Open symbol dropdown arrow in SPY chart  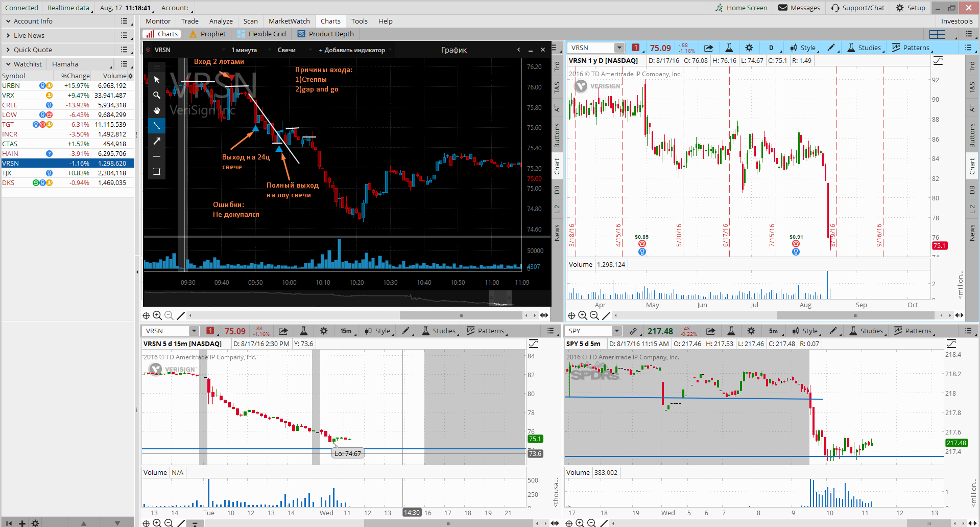(617, 331)
